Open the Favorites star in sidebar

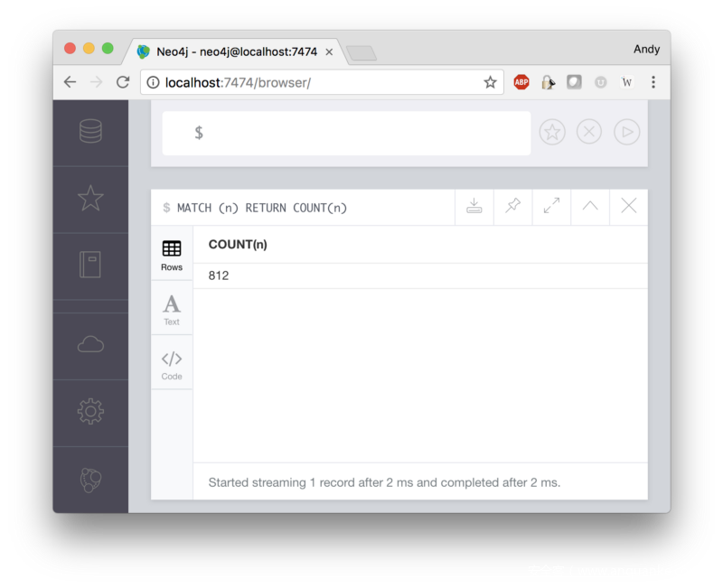pos(90,198)
